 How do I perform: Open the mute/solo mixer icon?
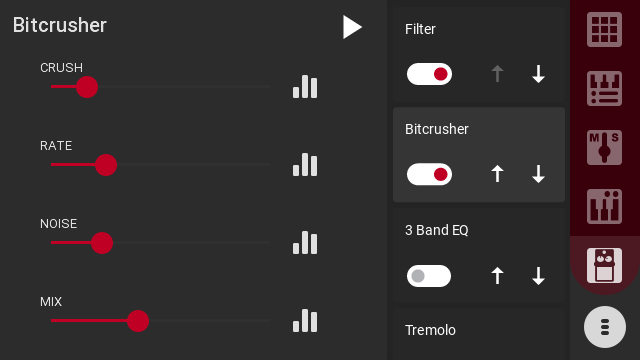pyautogui.click(x=604, y=147)
